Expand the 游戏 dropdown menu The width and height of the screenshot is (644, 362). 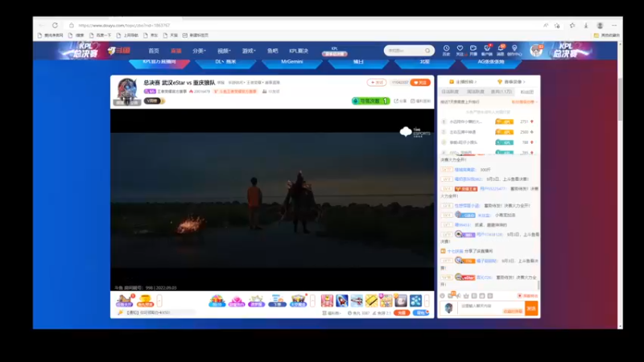tap(249, 51)
